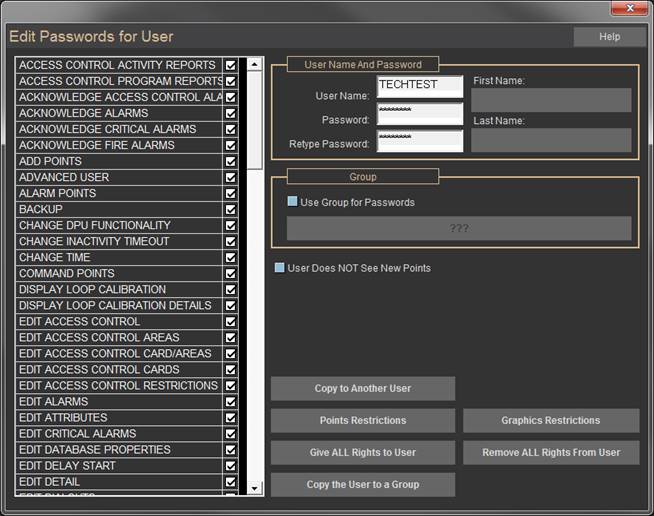Toggle EDIT ALARMS permission checkbox
This screenshot has width=654, height=516.
[x=231, y=401]
